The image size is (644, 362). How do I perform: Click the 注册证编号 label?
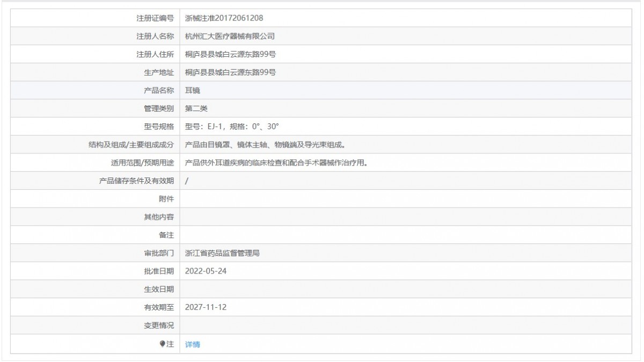pos(155,18)
